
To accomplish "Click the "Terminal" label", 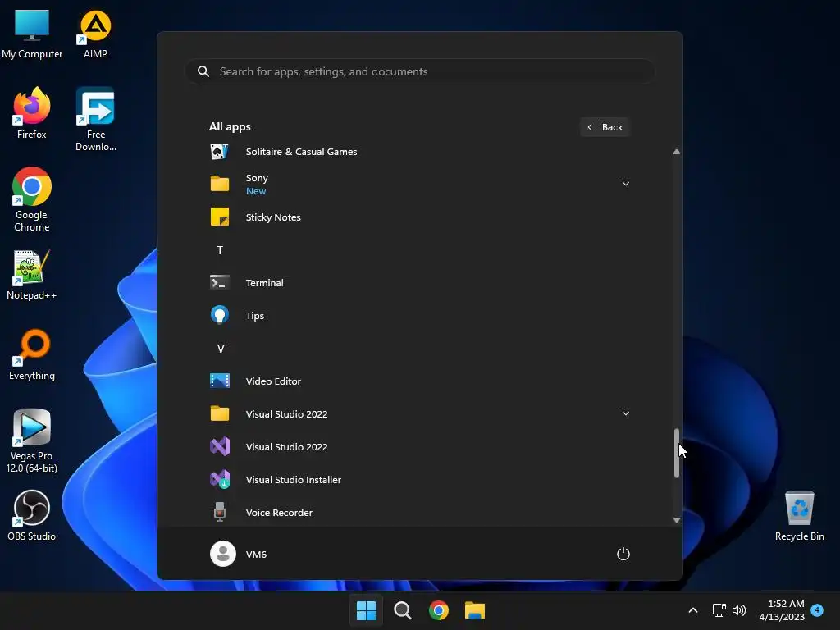I will point(265,283).
